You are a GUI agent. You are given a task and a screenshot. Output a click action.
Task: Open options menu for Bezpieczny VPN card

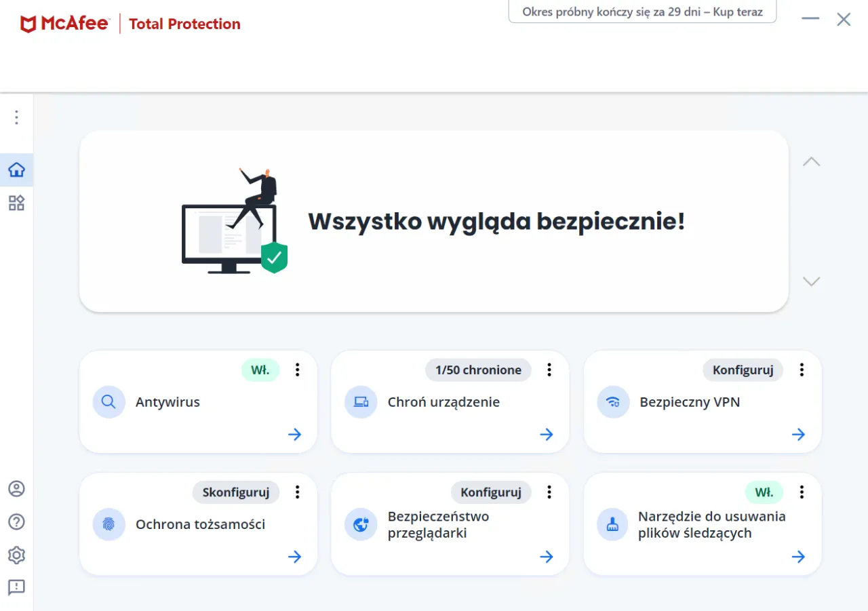point(802,370)
